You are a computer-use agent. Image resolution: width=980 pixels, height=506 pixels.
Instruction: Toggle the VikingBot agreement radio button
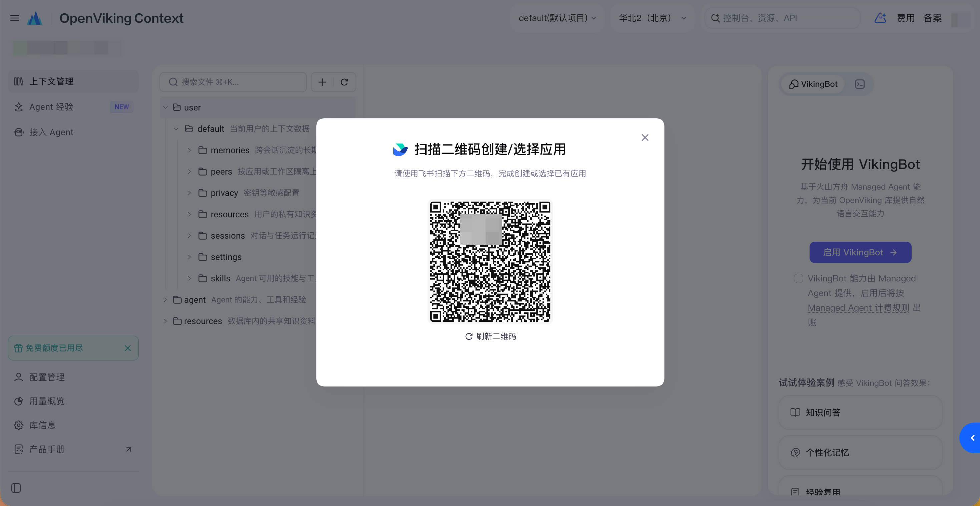click(x=798, y=278)
